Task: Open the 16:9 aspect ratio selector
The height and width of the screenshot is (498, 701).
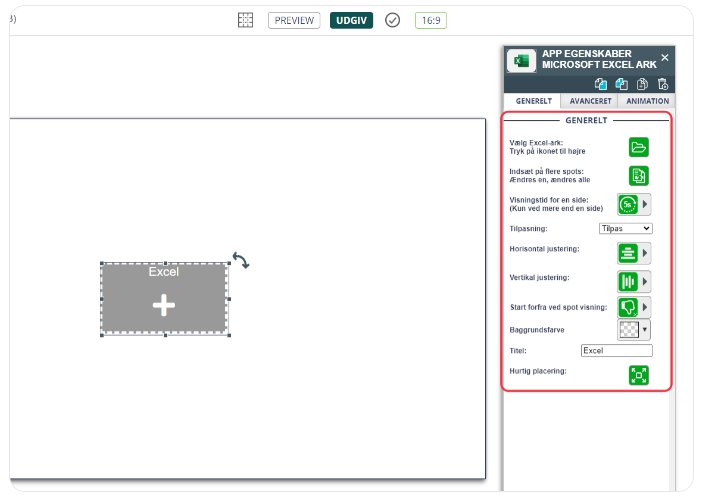Action: pyautogui.click(x=431, y=21)
